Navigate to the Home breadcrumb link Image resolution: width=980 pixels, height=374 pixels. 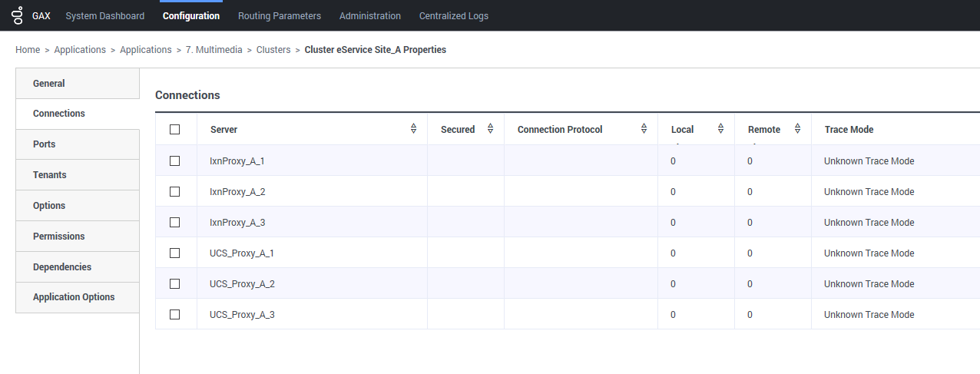pos(28,50)
